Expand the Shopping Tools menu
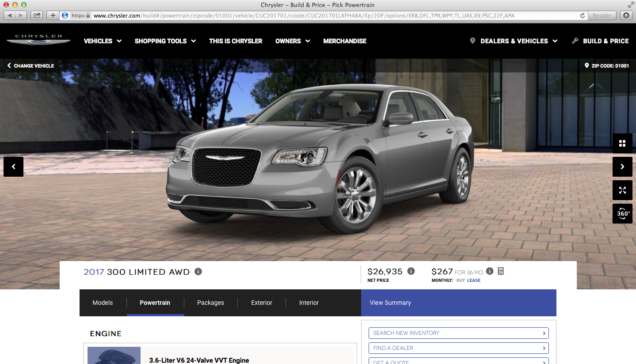The width and height of the screenshot is (636, 364). click(165, 41)
